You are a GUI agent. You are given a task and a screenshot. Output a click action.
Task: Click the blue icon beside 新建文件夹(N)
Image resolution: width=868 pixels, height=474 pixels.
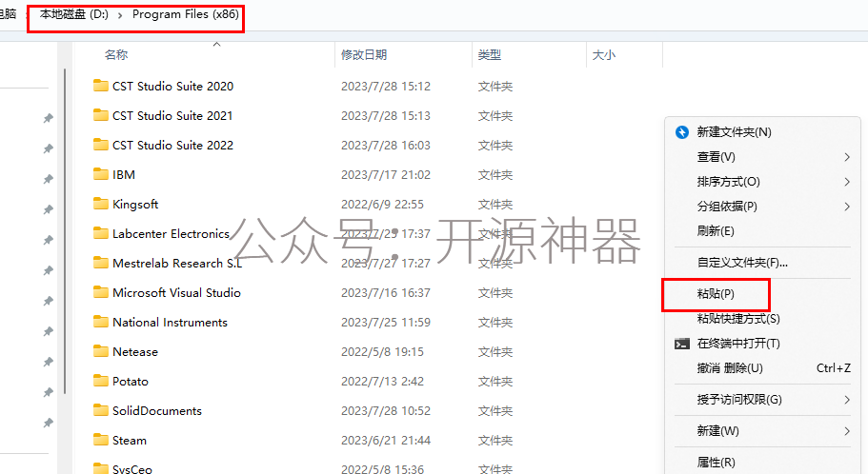[x=682, y=132]
